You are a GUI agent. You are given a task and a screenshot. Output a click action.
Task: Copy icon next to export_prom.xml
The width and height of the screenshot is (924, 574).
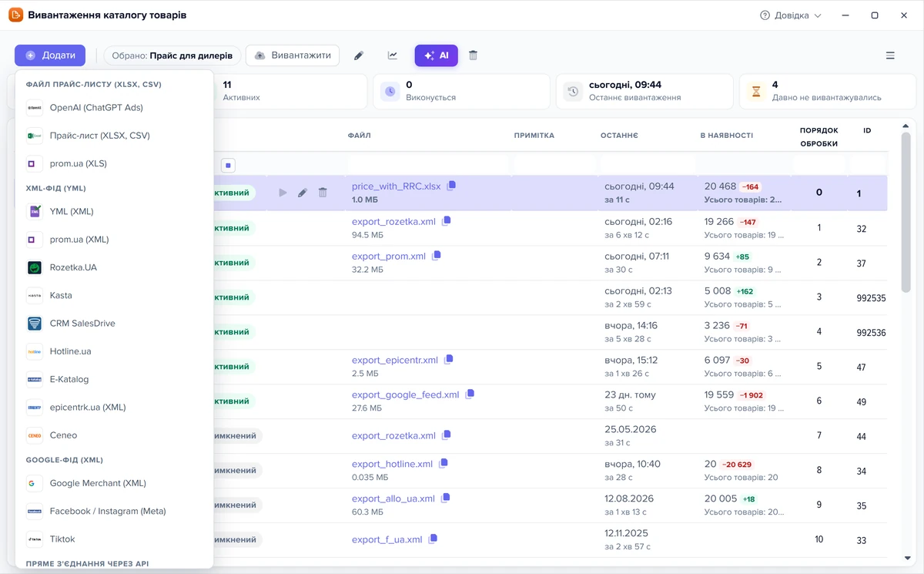point(437,256)
